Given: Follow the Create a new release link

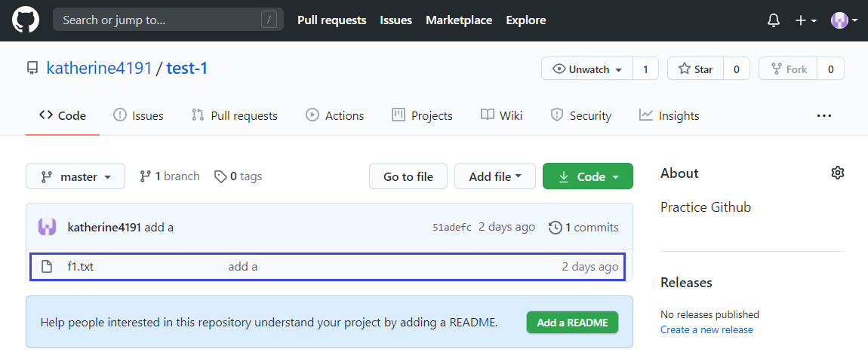Looking at the screenshot, I should 706,330.
